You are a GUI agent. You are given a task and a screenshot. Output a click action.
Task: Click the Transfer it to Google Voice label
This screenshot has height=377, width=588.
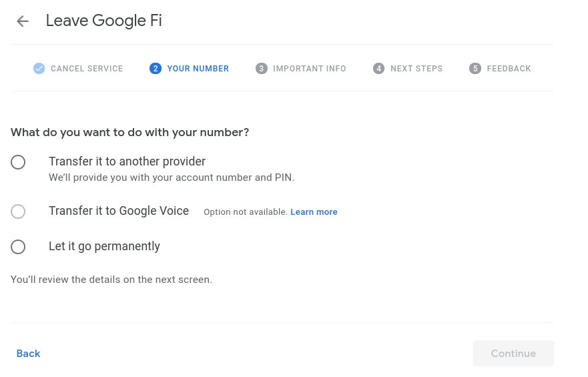[x=119, y=211]
